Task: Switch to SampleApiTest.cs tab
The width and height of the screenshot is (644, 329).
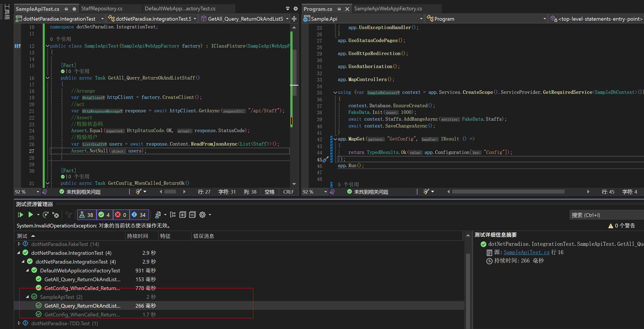Action: tap(37, 9)
